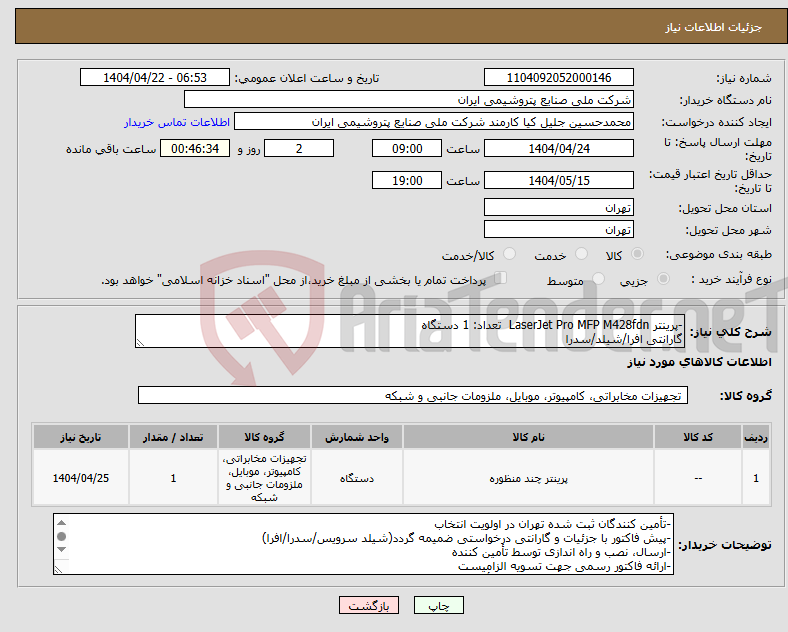Select the کالا/خدمت radio button
The width and height of the screenshot is (788, 632).
tap(510, 254)
